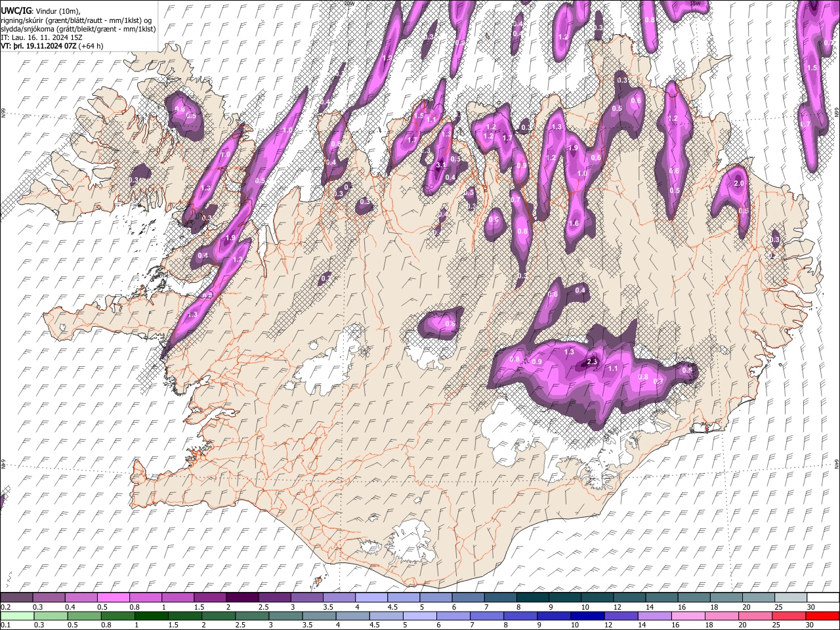The height and width of the screenshot is (630, 840).
Task: Click the 2.3 precipitation value on the map
Action: [x=591, y=362]
